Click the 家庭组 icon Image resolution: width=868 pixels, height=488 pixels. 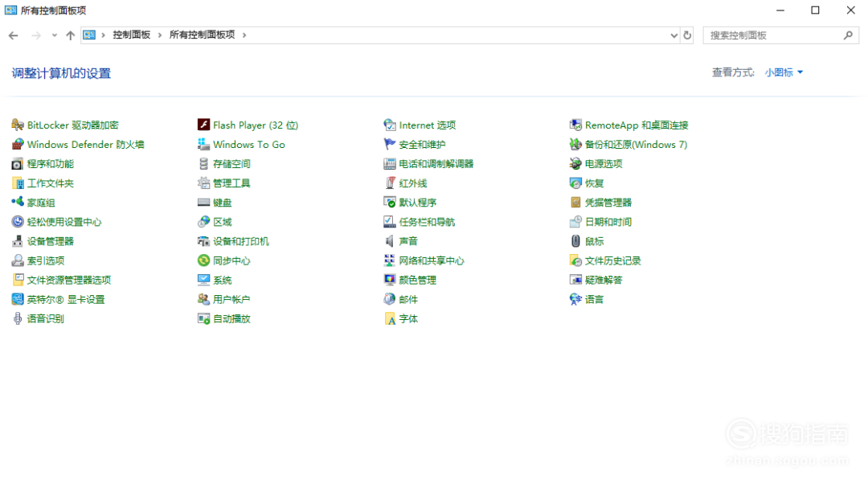coord(18,202)
